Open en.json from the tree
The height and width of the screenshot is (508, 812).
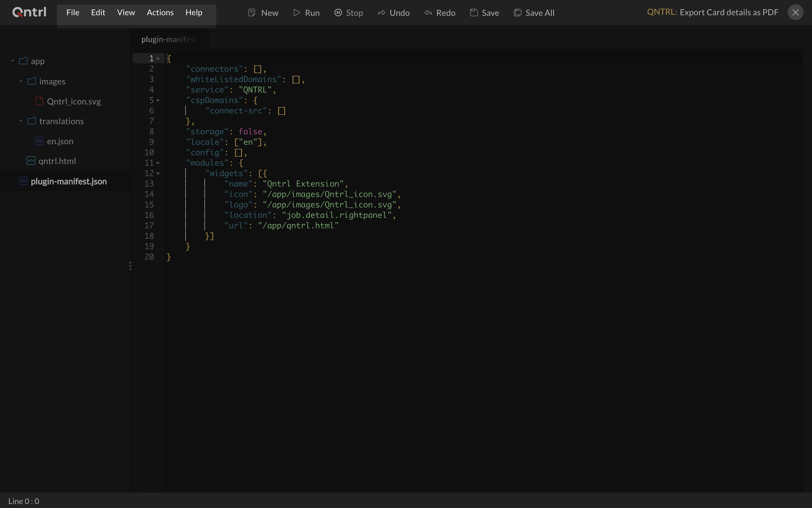(60, 141)
